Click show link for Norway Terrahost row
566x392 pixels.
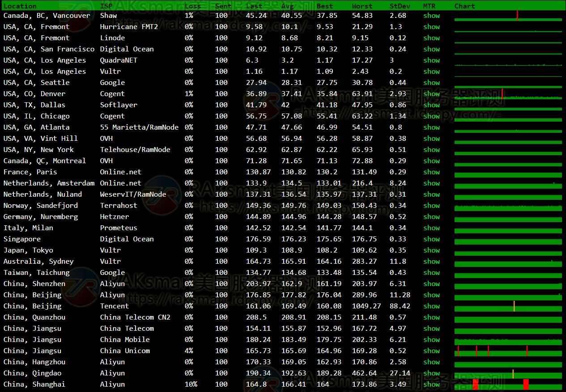tap(431, 206)
